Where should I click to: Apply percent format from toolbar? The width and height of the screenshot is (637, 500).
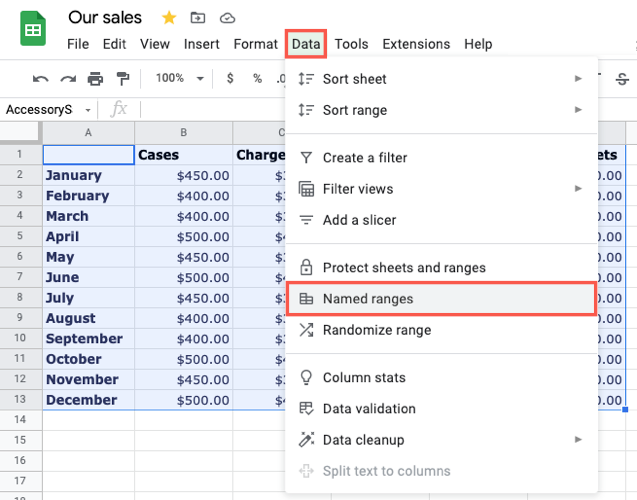click(257, 78)
